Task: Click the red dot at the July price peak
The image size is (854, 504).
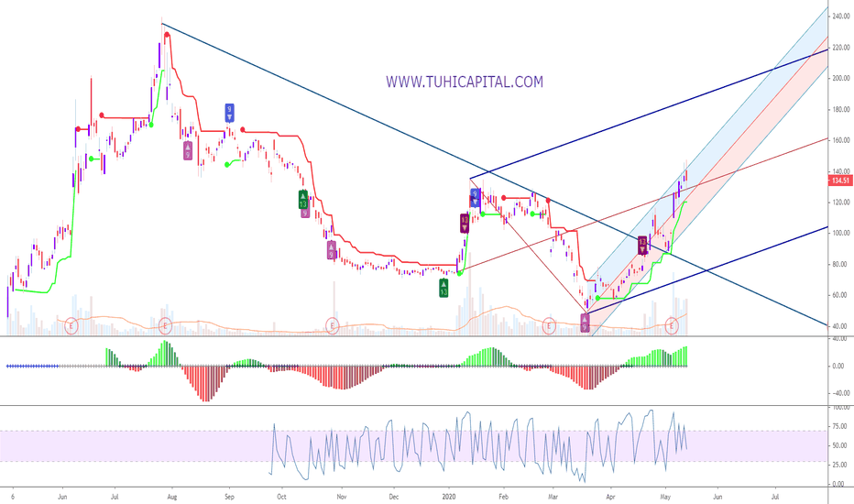Action: (167, 35)
